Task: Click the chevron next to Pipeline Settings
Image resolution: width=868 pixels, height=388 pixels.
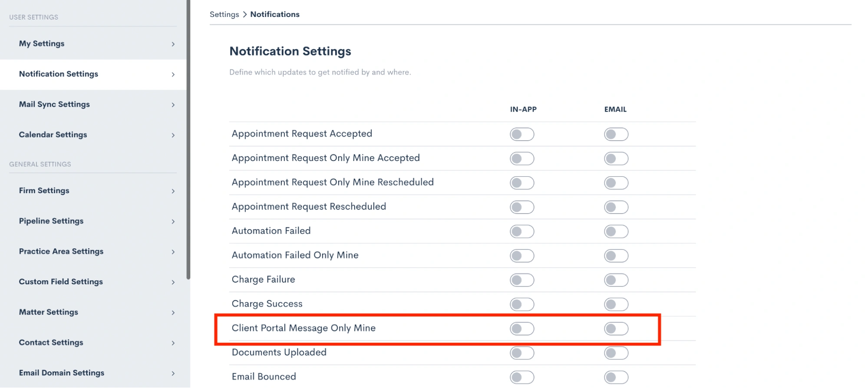Action: click(x=173, y=221)
